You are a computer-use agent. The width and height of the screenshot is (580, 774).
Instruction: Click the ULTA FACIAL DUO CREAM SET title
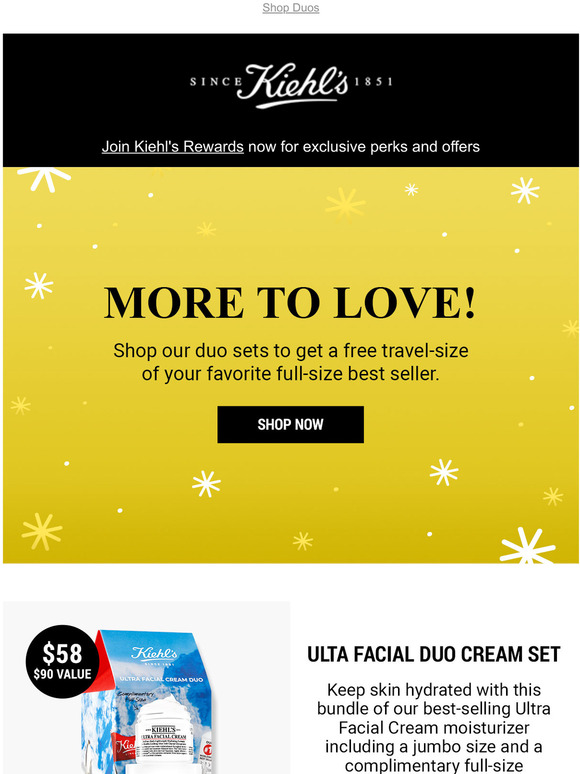434,654
